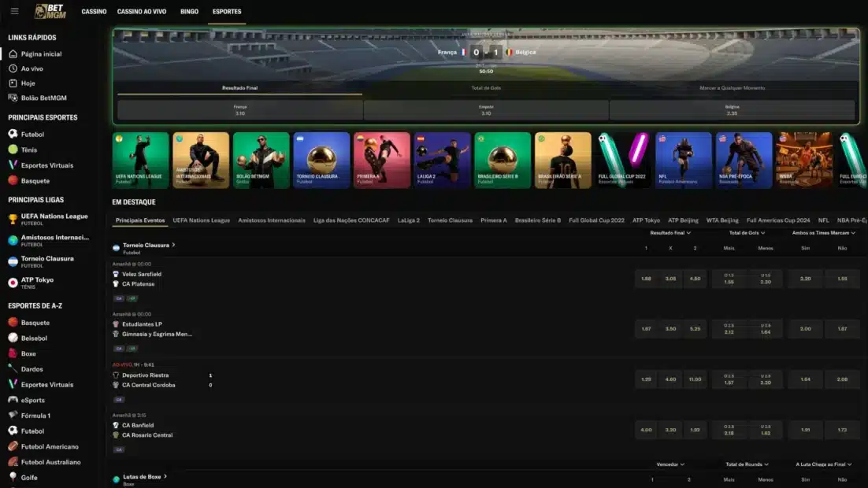Bet on Bélgica at 2.35 in banner

coord(732,110)
